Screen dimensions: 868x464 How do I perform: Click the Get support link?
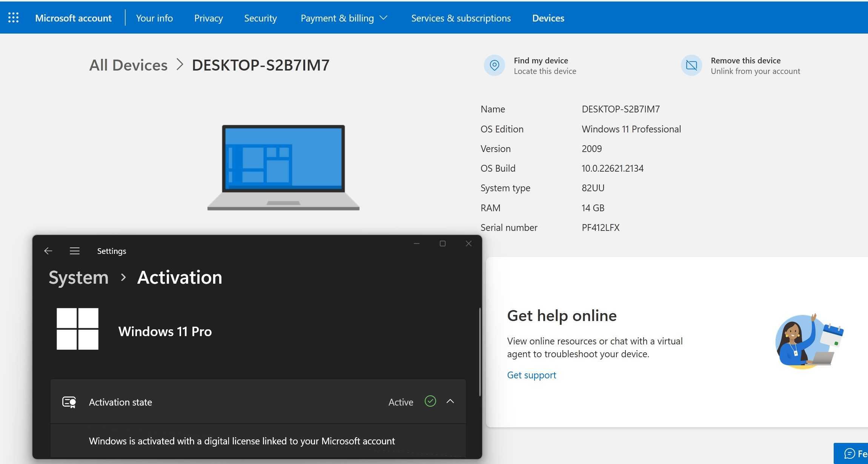point(531,375)
